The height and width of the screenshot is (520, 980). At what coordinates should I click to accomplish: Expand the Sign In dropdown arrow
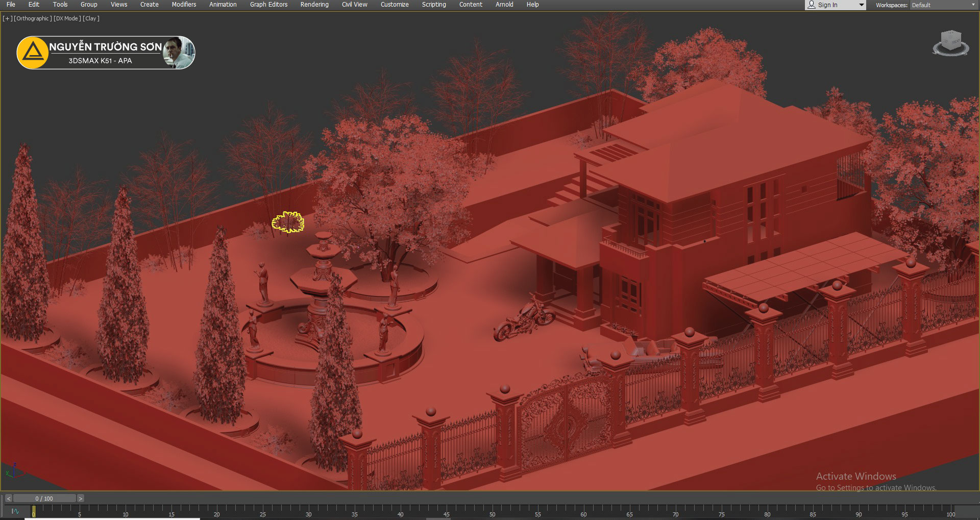point(861,5)
